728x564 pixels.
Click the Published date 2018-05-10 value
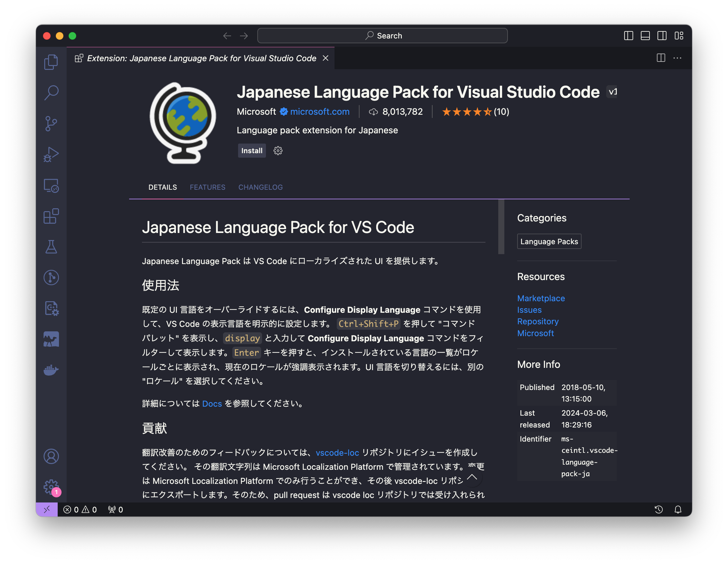point(583,393)
